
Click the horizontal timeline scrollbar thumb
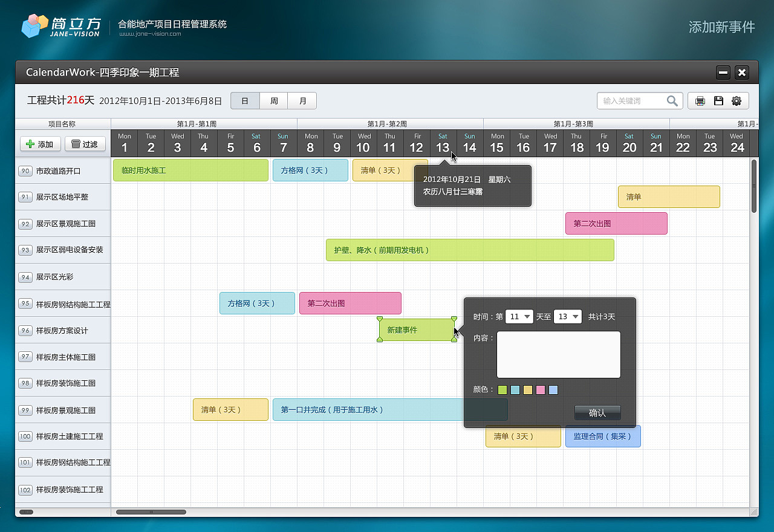pos(151,512)
